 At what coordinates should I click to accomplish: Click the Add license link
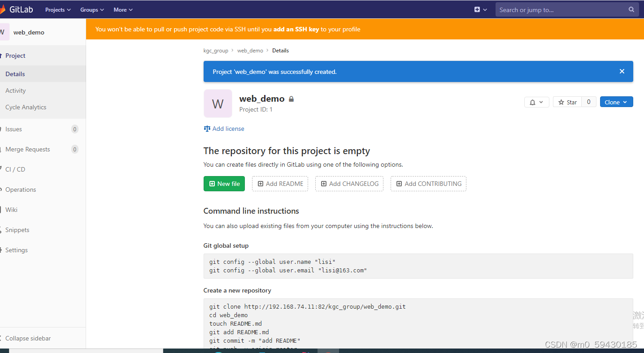[224, 129]
